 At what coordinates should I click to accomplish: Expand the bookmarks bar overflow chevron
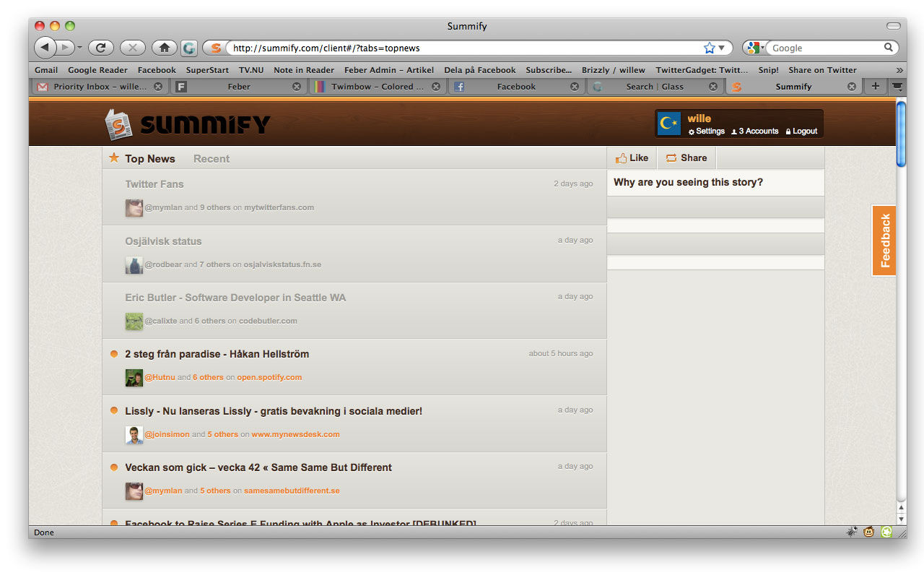coord(899,70)
